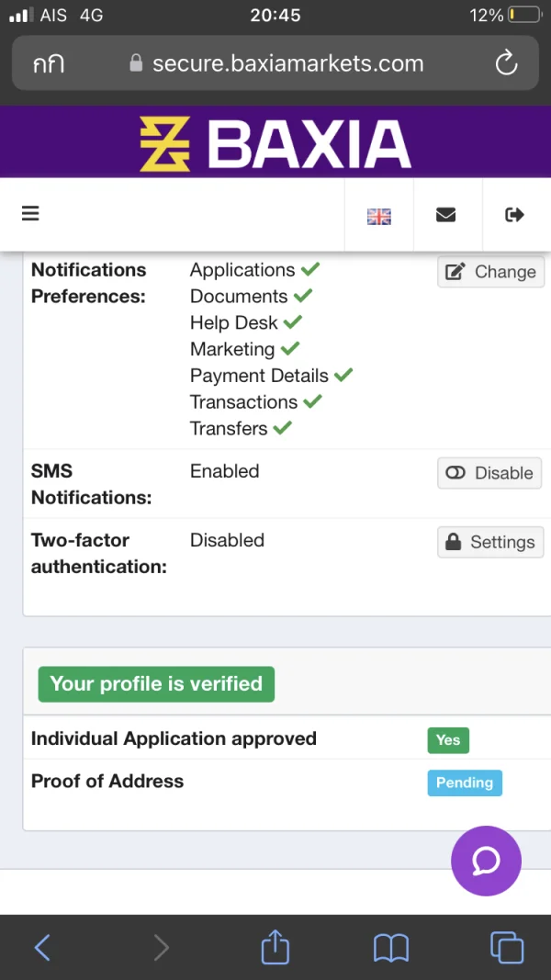Open the purple live chat bubble

point(486,861)
